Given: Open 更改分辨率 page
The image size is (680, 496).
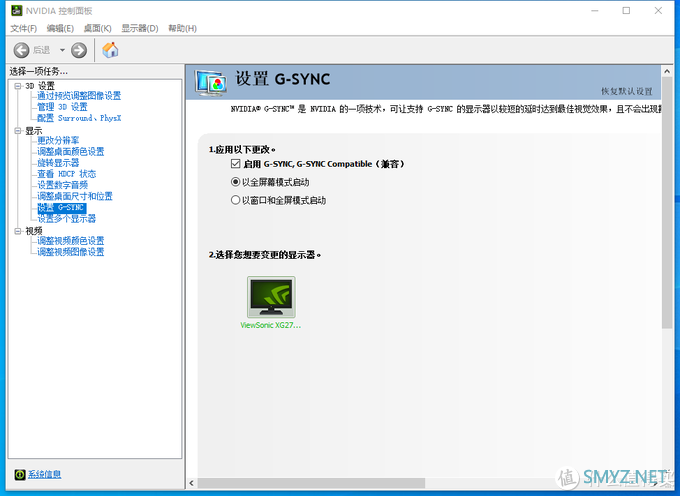Looking at the screenshot, I should click(x=58, y=140).
